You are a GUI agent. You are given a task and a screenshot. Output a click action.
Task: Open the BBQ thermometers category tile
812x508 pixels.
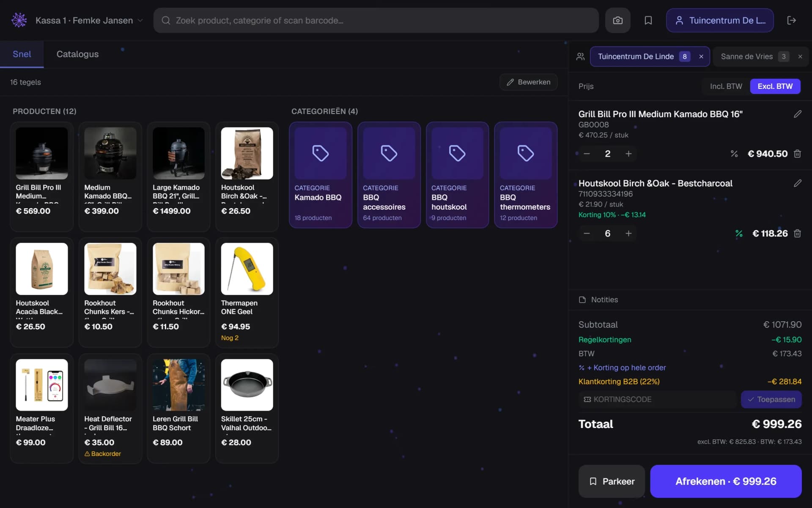click(x=526, y=175)
